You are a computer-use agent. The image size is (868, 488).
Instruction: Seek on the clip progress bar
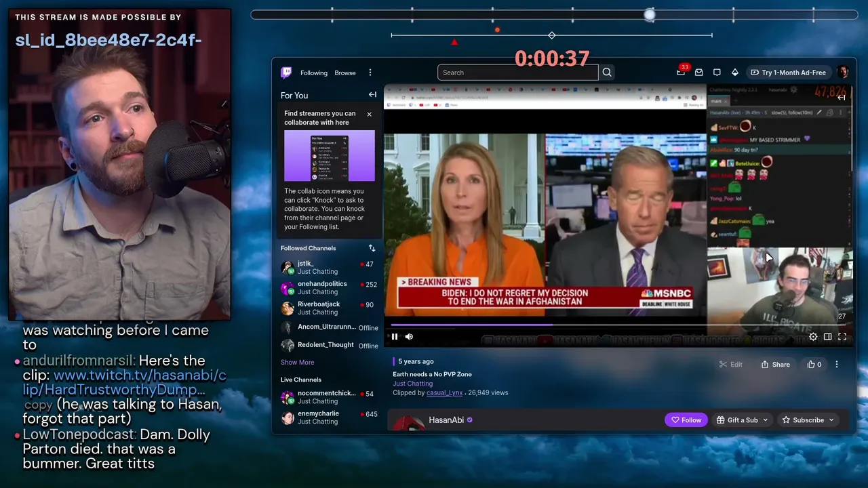[x=618, y=325]
